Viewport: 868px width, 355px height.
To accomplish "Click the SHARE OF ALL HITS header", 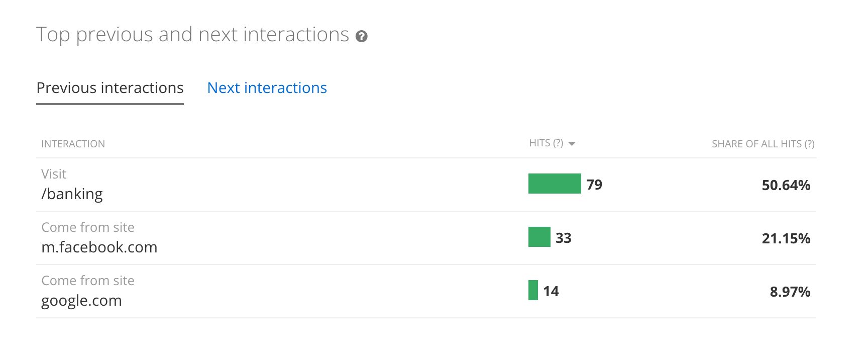I will [x=763, y=144].
